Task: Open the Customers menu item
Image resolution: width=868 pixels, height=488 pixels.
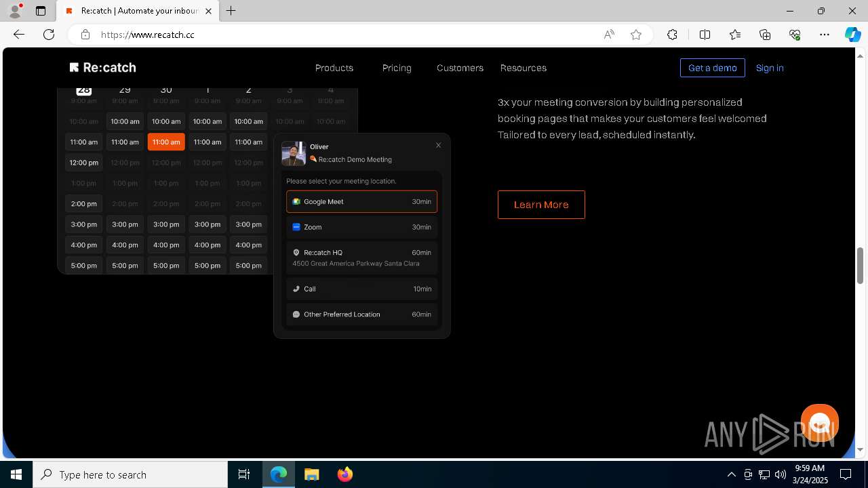Action: 460,68
